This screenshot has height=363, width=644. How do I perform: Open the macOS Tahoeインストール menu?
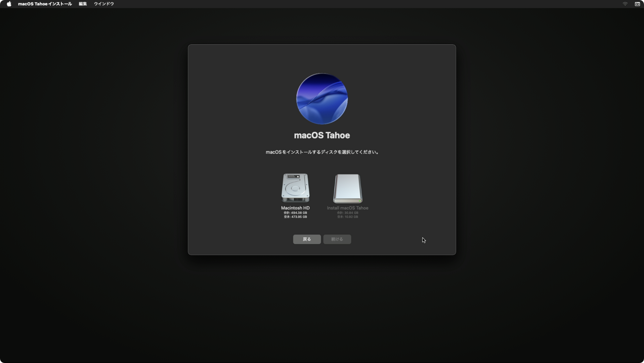tap(45, 4)
